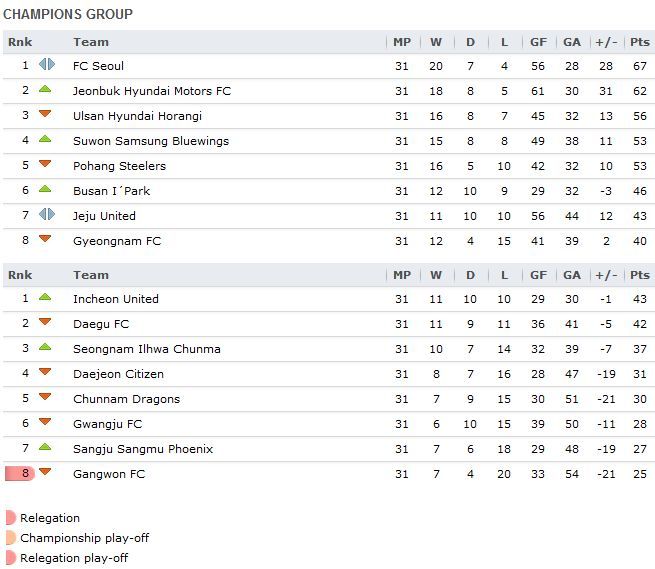Click green up arrow beside Jeonbuk Hyundai Motors
This screenshot has width=655, height=569.
point(45,89)
